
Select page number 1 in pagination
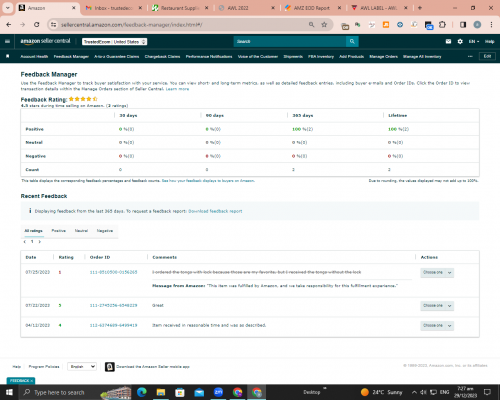click(32, 242)
